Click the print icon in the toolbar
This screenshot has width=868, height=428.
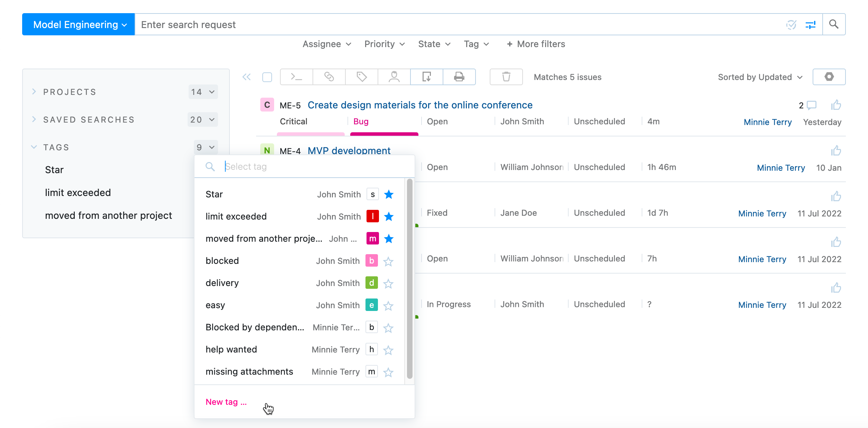click(x=459, y=77)
